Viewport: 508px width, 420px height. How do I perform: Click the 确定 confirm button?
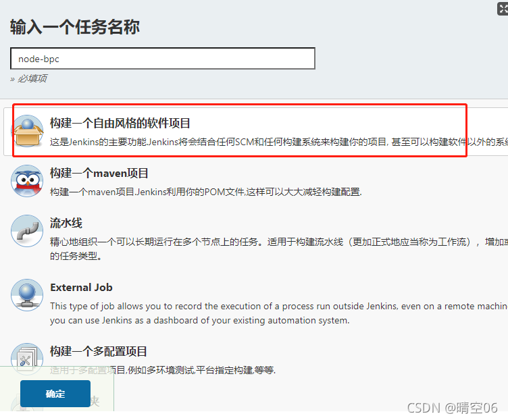coord(55,394)
